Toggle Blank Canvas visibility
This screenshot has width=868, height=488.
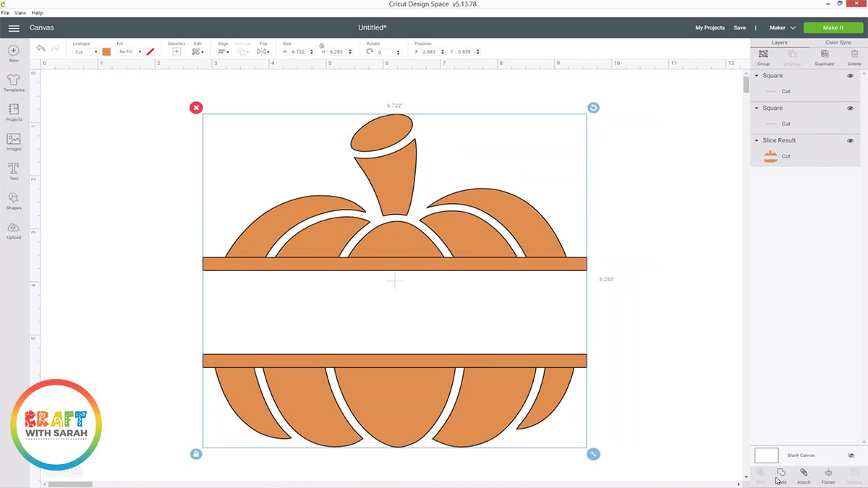851,455
